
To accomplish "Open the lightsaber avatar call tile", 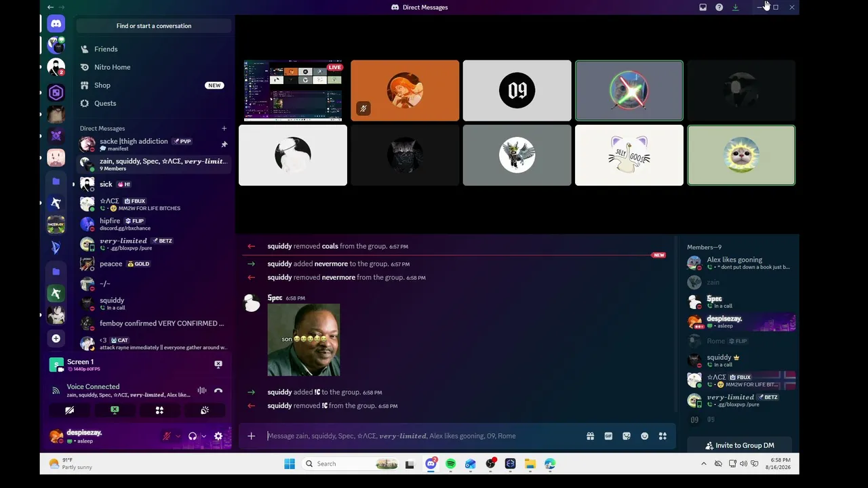I will [629, 91].
